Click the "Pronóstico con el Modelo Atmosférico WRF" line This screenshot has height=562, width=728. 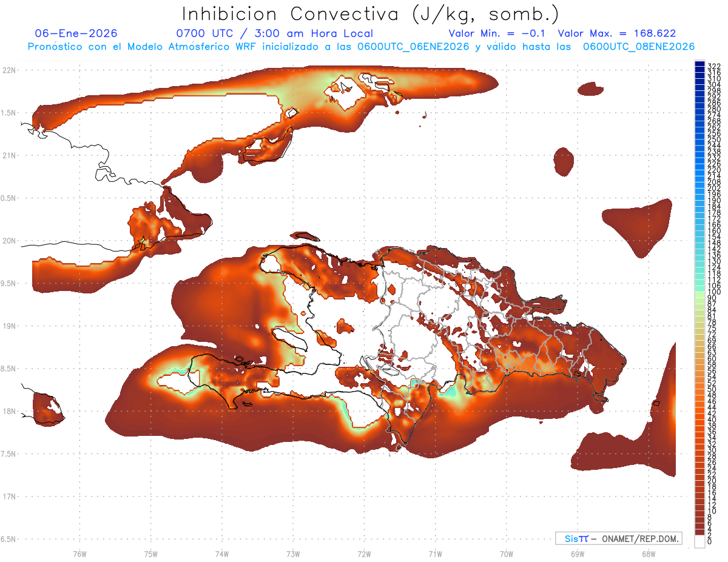[x=361, y=46]
